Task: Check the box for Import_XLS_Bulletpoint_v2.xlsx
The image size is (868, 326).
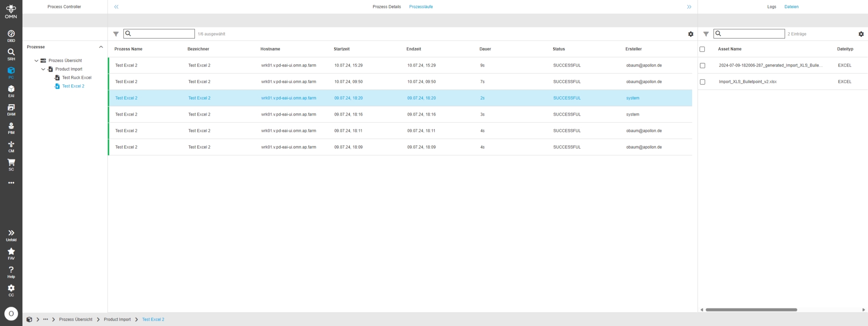Action: tap(702, 82)
